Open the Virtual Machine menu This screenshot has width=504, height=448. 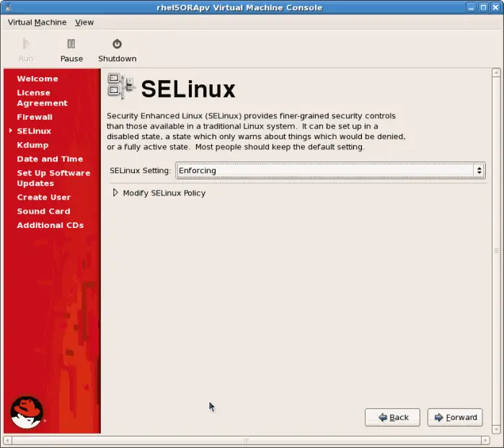pos(37,22)
